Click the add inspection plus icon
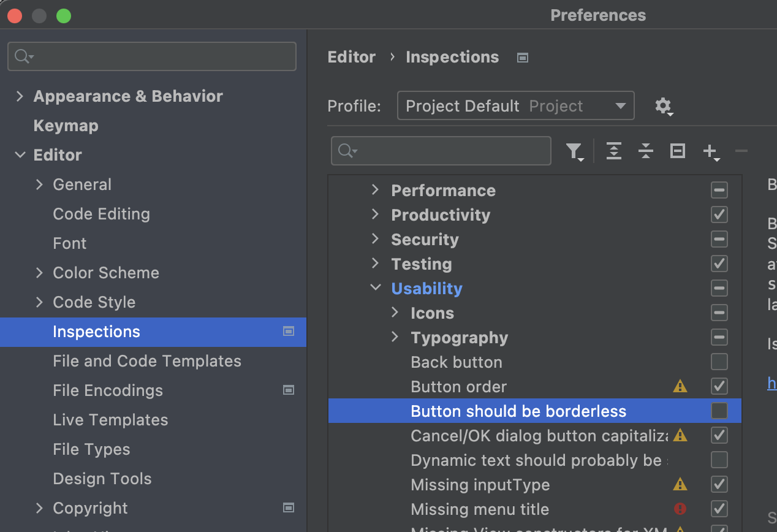This screenshot has height=532, width=777. [x=710, y=151]
